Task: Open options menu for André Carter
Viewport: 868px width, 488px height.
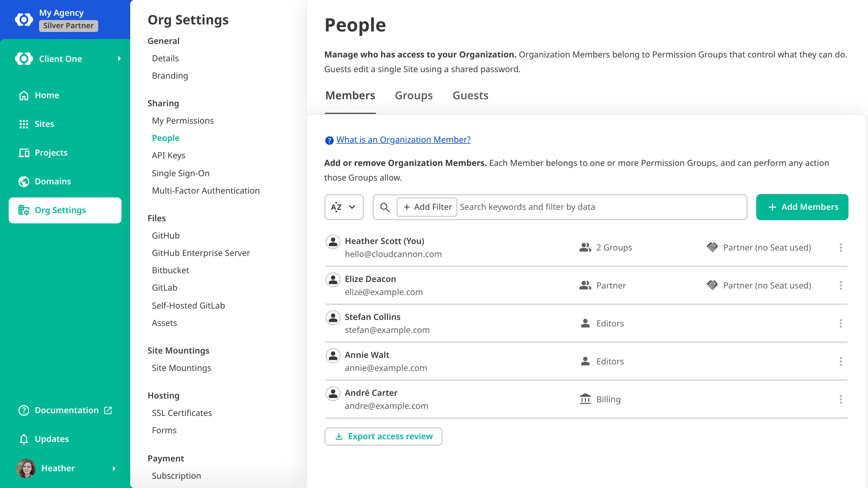Action: pyautogui.click(x=841, y=399)
